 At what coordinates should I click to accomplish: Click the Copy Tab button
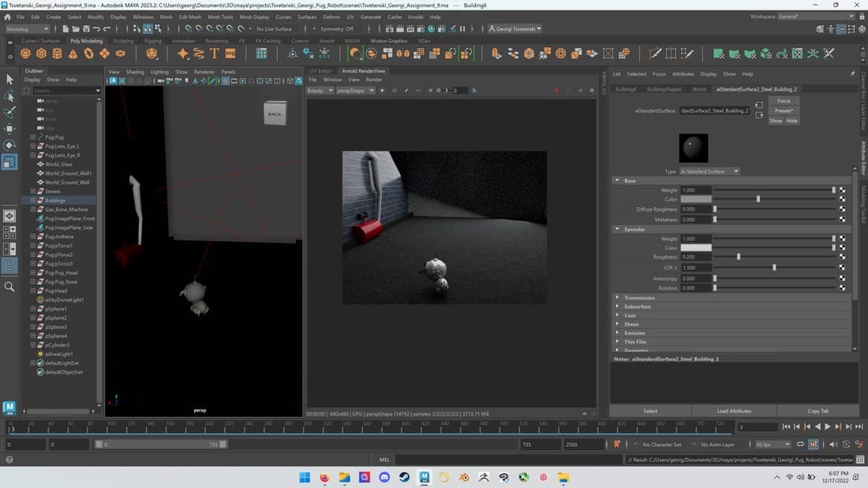817,411
